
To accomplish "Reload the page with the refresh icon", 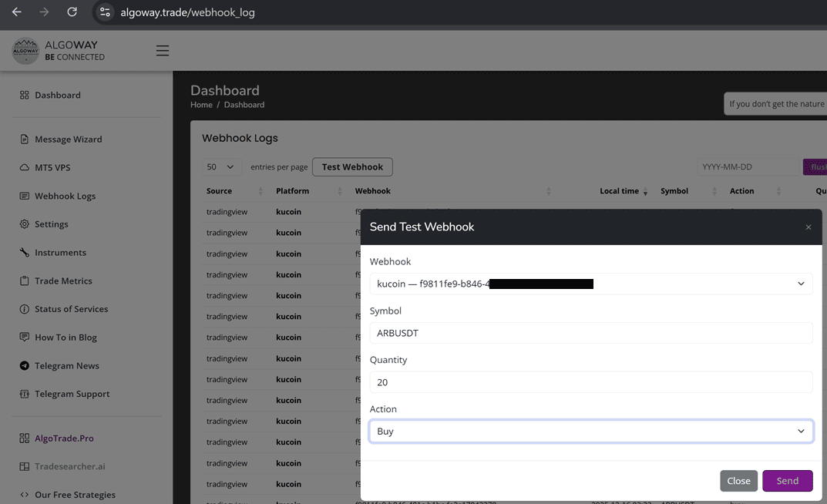I will click(x=72, y=12).
